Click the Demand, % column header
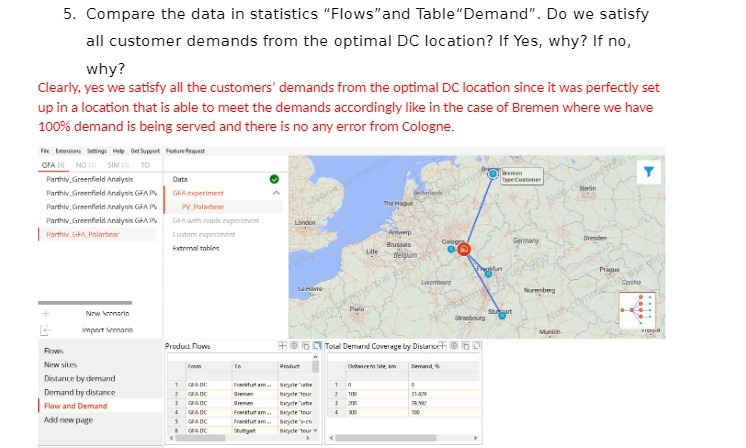This screenshot has height=448, width=746. pos(444,366)
